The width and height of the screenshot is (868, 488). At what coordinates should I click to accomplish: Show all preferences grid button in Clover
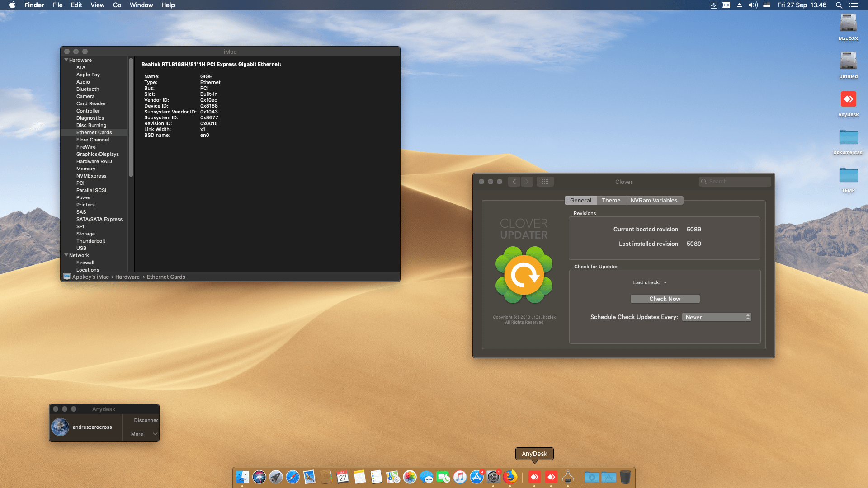[x=545, y=182]
